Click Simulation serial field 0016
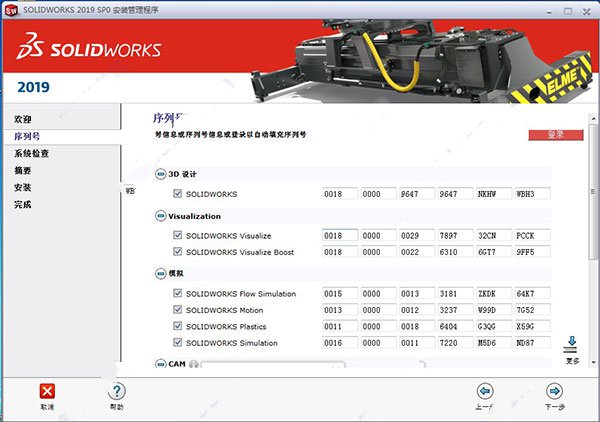Viewport: 600px width, 422px height. click(340, 342)
